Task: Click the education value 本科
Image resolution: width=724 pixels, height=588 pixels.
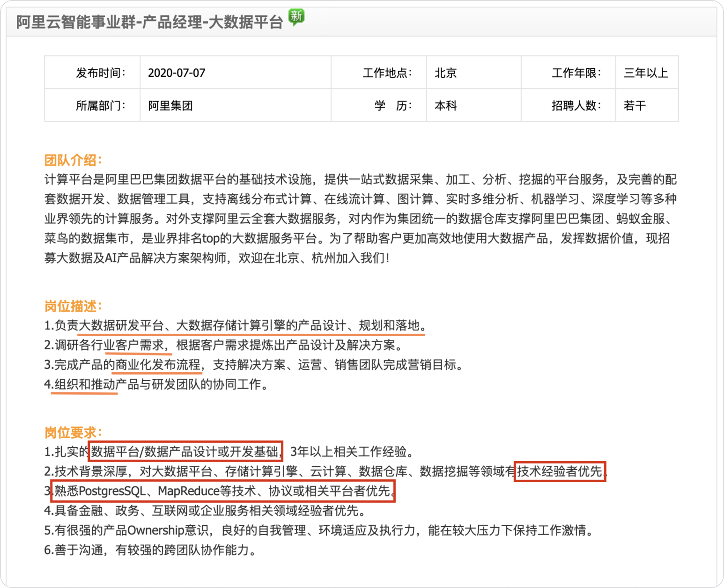Action: [445, 106]
